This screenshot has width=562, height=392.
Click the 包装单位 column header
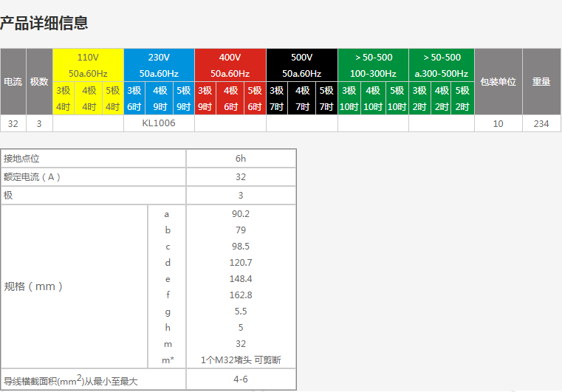[498, 81]
